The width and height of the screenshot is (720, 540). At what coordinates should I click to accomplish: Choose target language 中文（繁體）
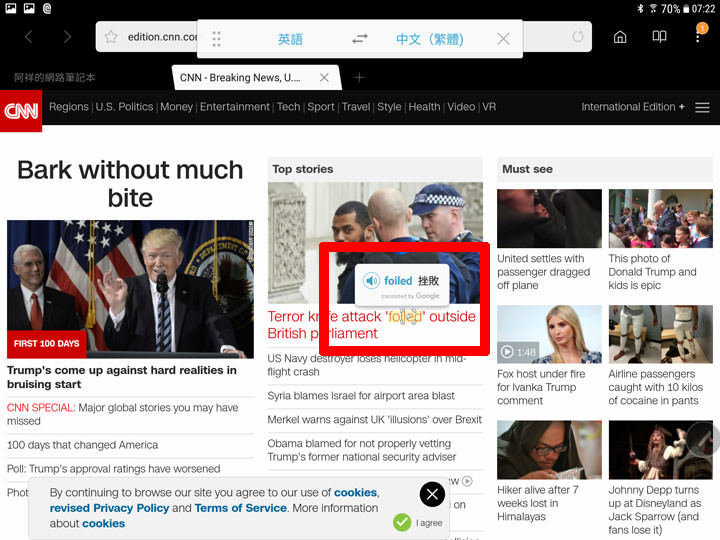click(x=428, y=39)
